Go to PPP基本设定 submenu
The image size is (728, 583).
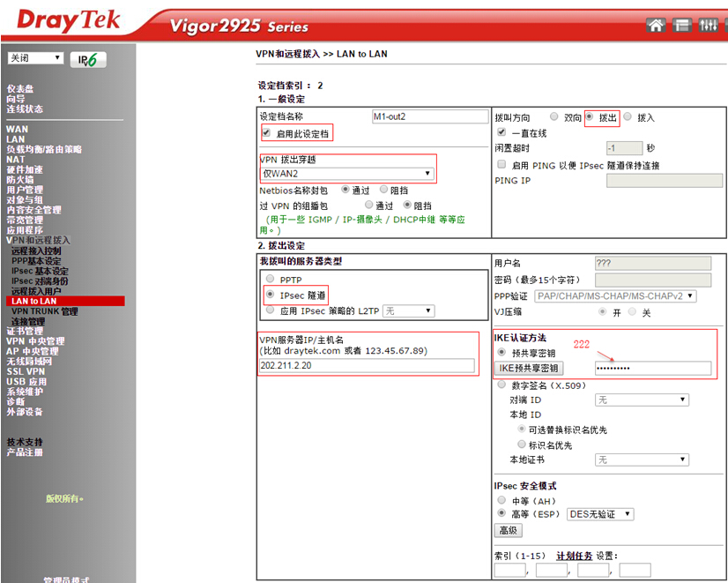pos(36,261)
